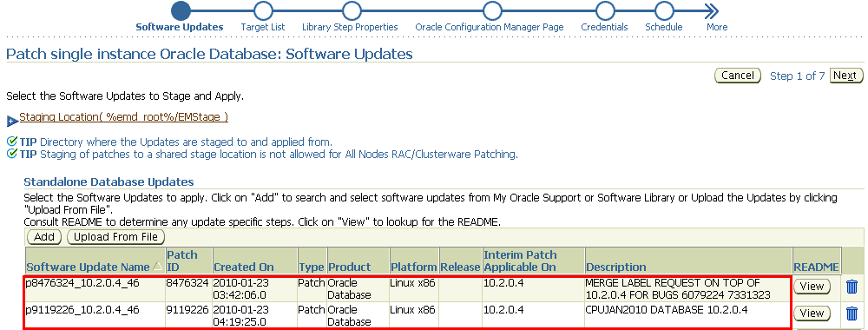Open Oracle Configuration Manager Page step label
Image resolution: width=868 pixels, height=330 pixels.
(490, 27)
